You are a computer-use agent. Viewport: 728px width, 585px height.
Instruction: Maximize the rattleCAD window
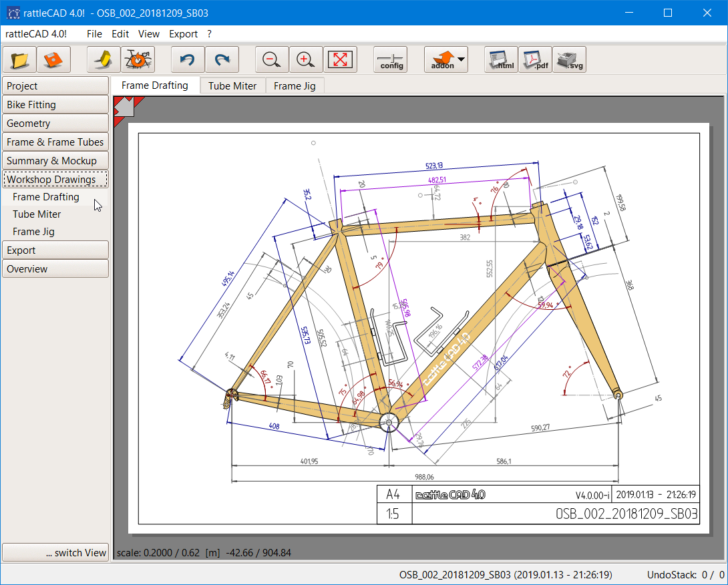click(x=668, y=13)
